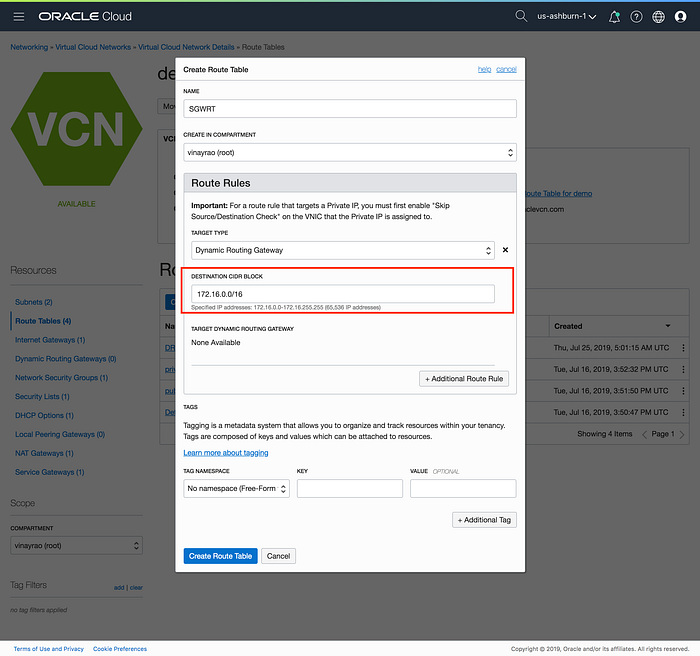Click the cancel link in dialog header
700x656 pixels.
click(x=506, y=69)
